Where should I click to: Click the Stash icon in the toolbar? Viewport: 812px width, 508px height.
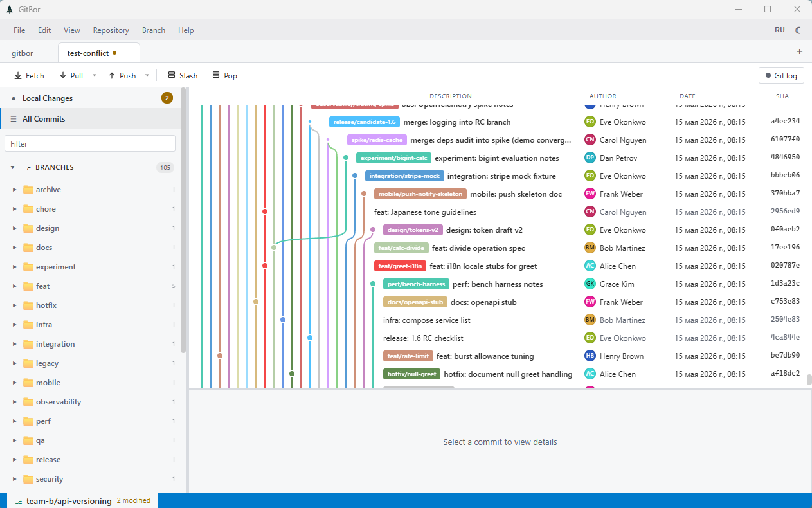click(172, 75)
